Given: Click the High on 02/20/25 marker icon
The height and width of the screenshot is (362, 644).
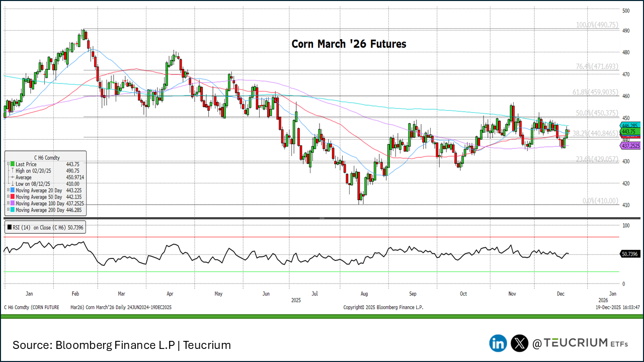Looking at the screenshot, I should [x=12, y=171].
